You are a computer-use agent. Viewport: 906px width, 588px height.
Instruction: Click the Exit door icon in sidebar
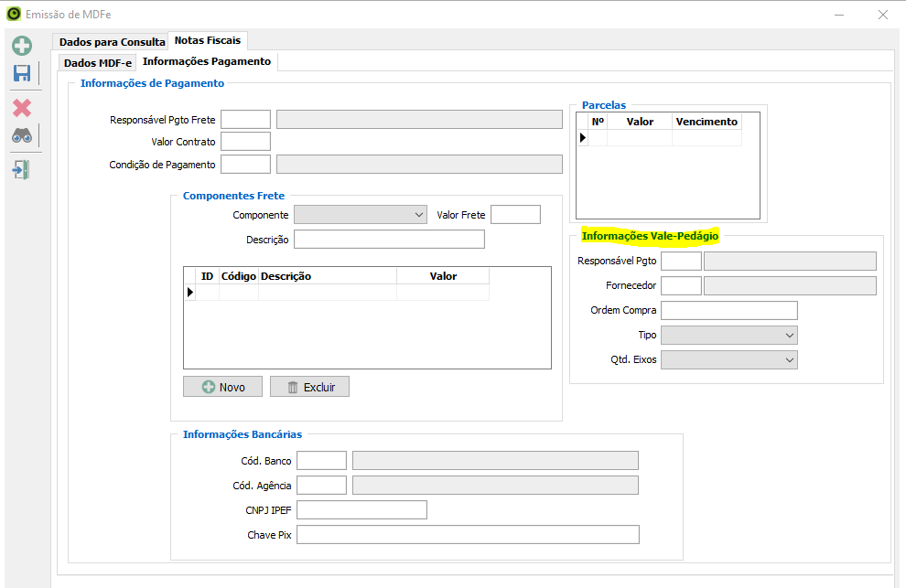coord(21,170)
